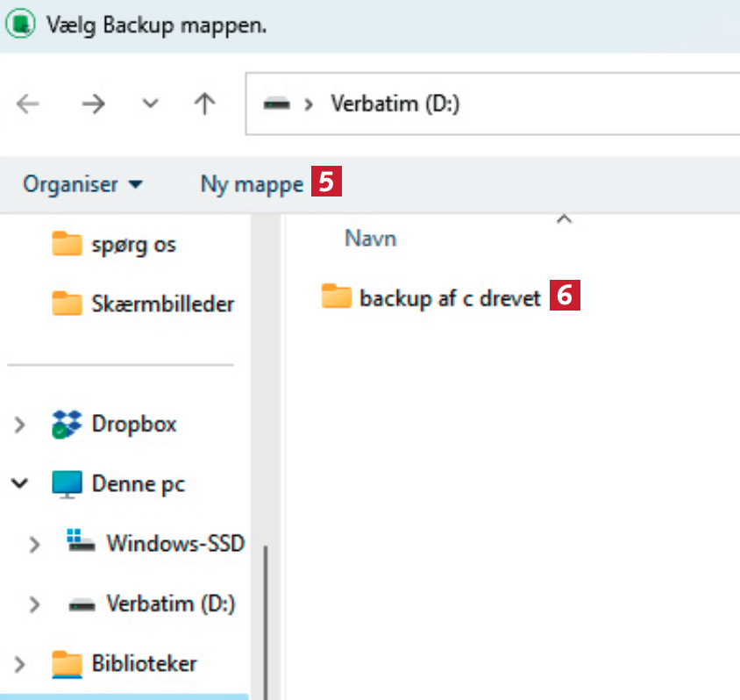Sort files by the Navn column header
Image resolution: width=740 pixels, height=700 pixels.
370,238
